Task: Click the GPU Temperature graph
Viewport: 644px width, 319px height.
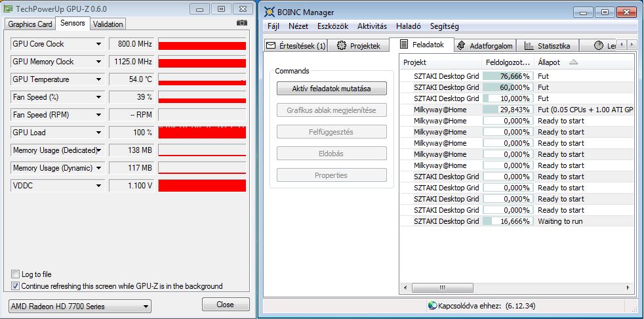Action: [x=202, y=79]
